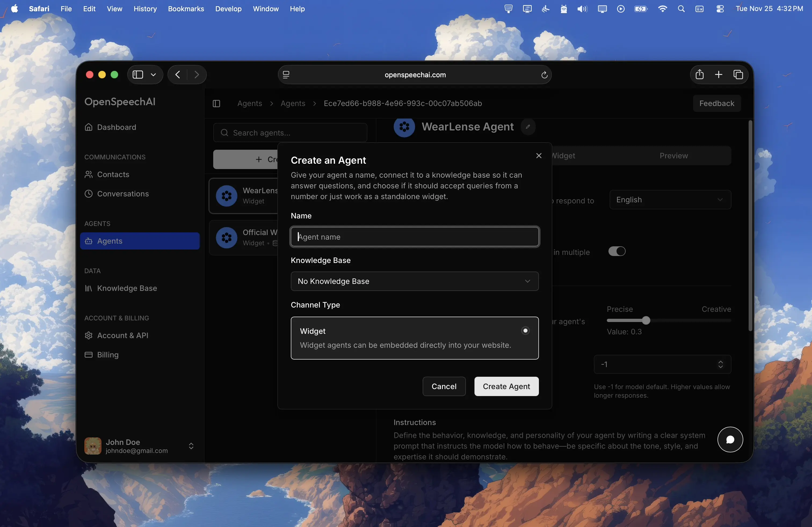Click the Precise-Creative slider handle
The height and width of the screenshot is (527, 812).
point(646,320)
